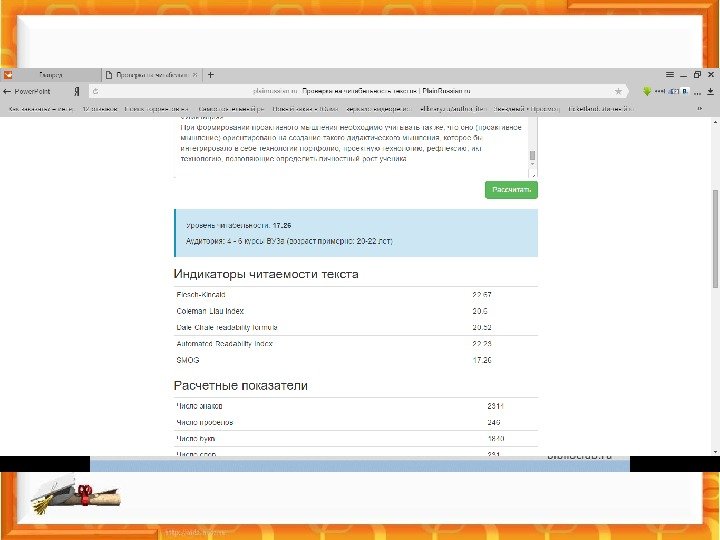Open downloads with green arrow icon
The height and width of the screenshot is (540, 720).
pyautogui.click(x=647, y=91)
